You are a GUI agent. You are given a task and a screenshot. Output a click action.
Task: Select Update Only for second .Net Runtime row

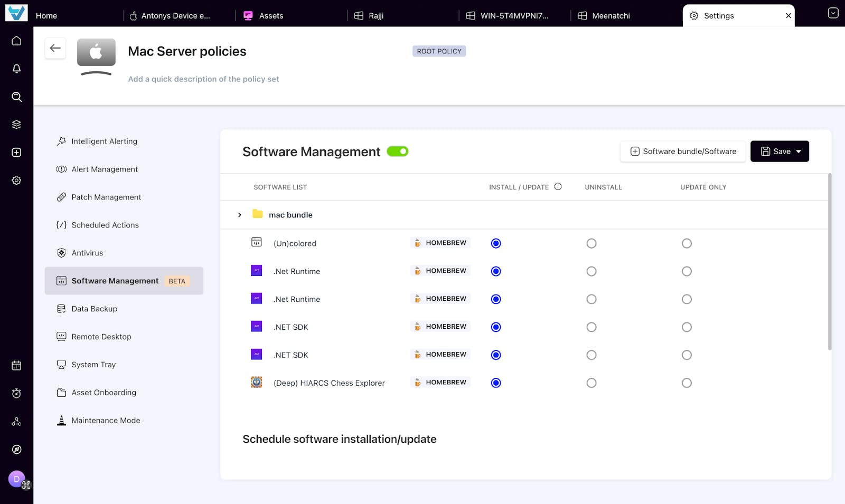[x=687, y=299]
